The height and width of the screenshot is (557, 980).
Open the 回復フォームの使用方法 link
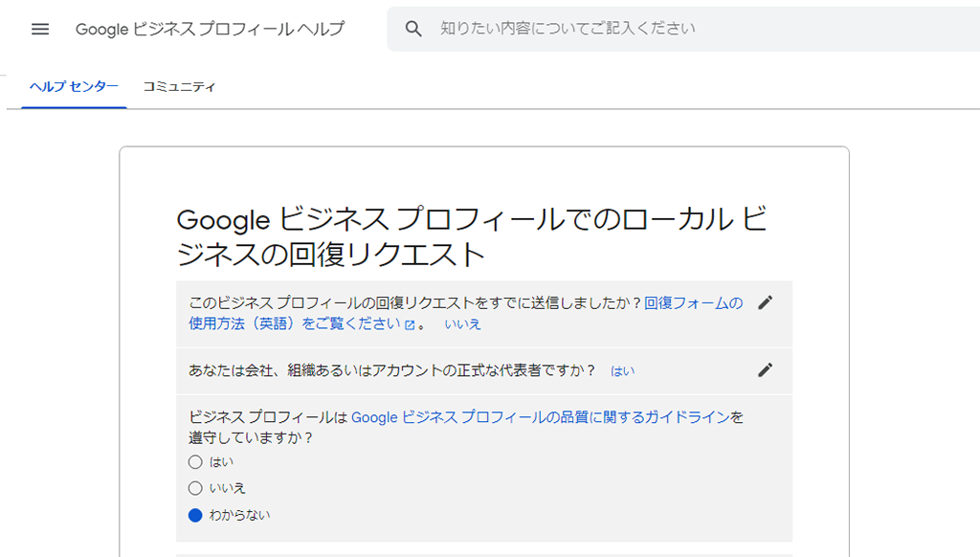[466, 313]
